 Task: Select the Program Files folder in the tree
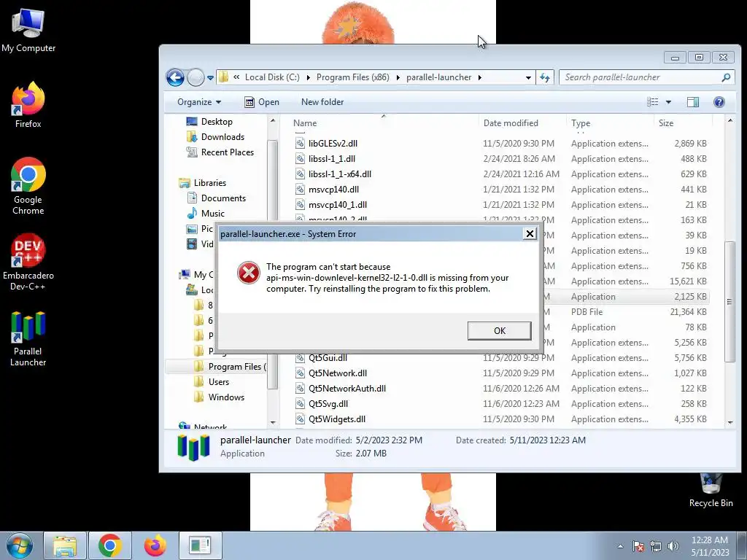[230, 366]
